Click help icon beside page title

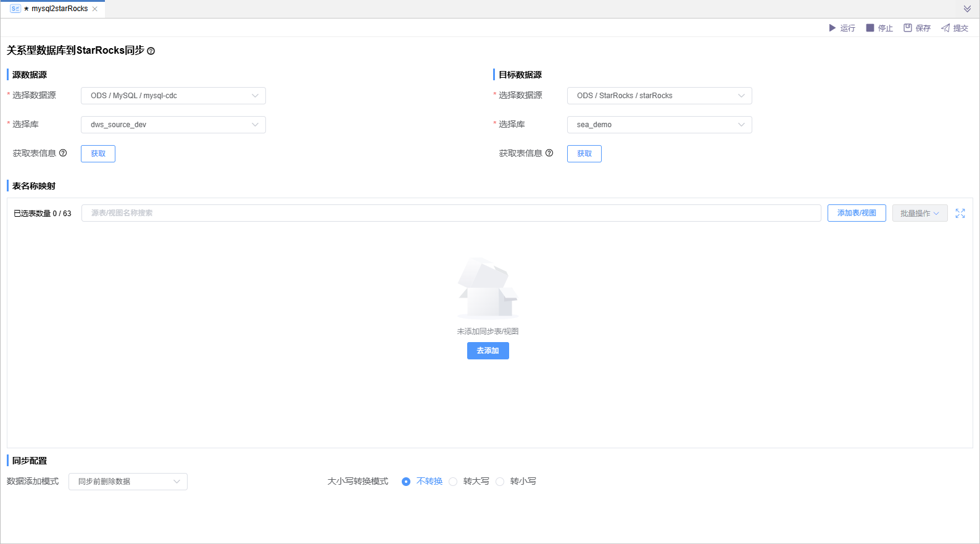click(x=151, y=51)
